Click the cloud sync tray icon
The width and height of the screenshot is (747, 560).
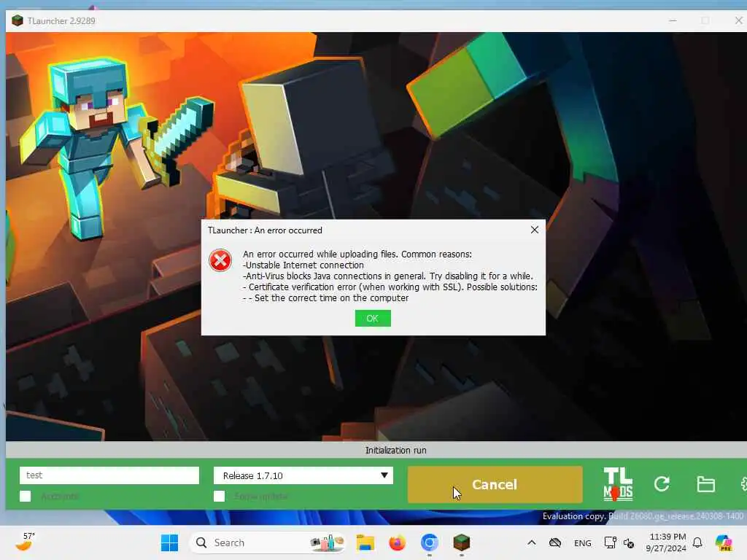coord(555,542)
